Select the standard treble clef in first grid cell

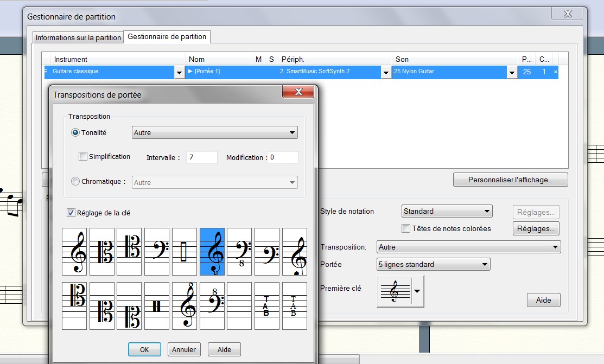tap(75, 252)
